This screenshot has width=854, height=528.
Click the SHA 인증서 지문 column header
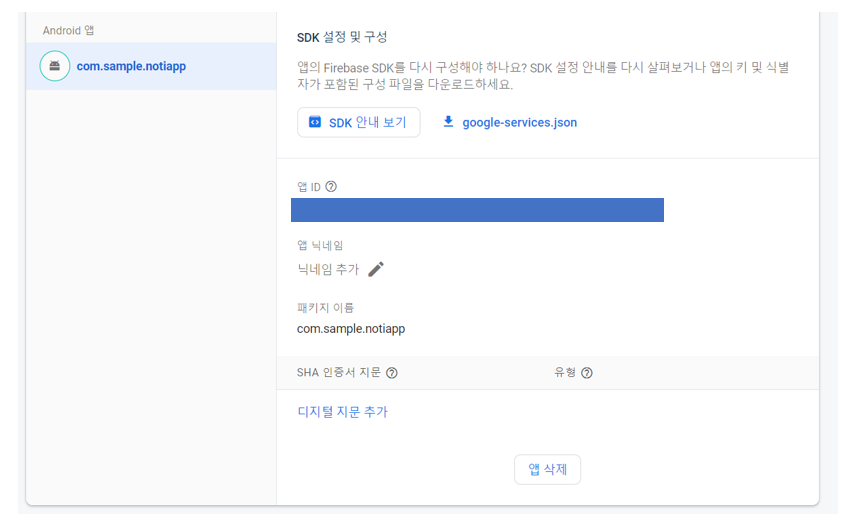[339, 373]
